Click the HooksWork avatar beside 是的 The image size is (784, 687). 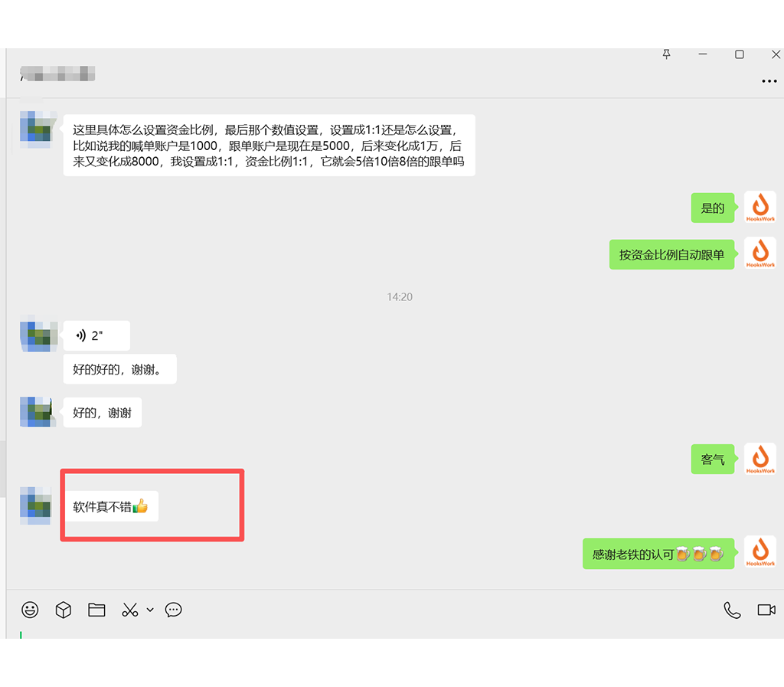tap(759, 208)
